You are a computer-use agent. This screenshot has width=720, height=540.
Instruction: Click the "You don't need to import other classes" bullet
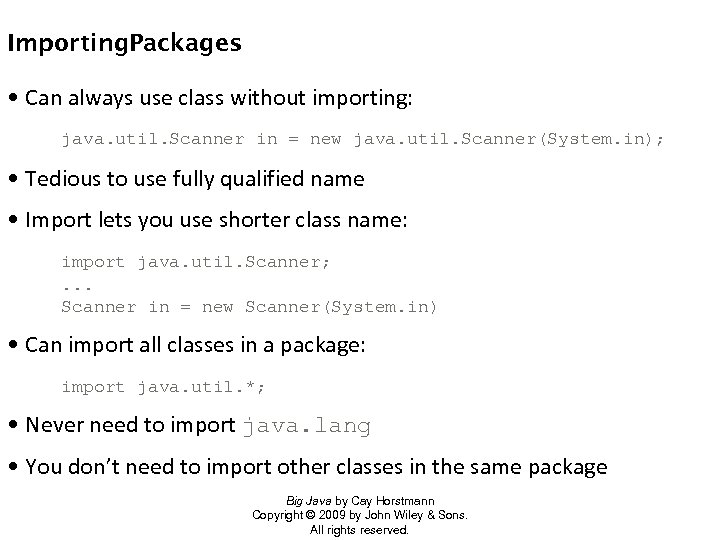tap(316, 466)
